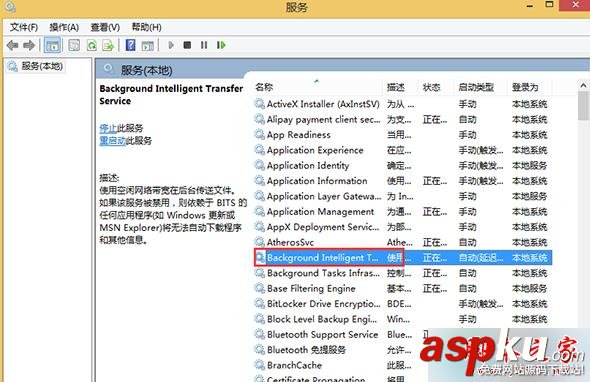Click the Refresh toolbar icon
590x382 pixels.
point(92,46)
